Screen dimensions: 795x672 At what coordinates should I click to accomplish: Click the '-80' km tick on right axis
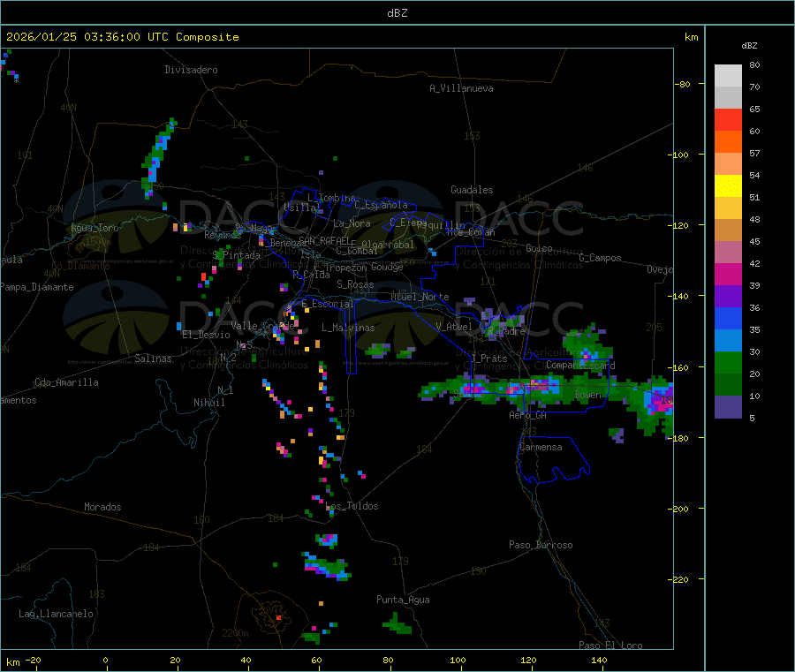(683, 84)
